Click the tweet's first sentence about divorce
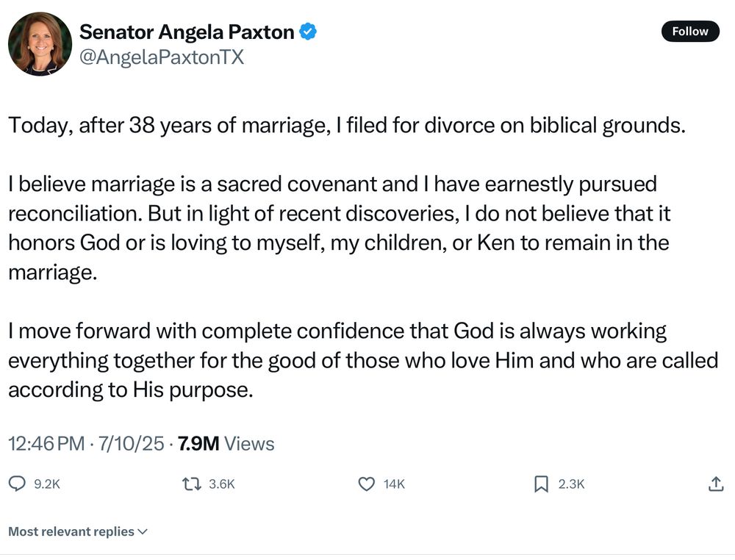The image size is (735, 560). [x=347, y=126]
